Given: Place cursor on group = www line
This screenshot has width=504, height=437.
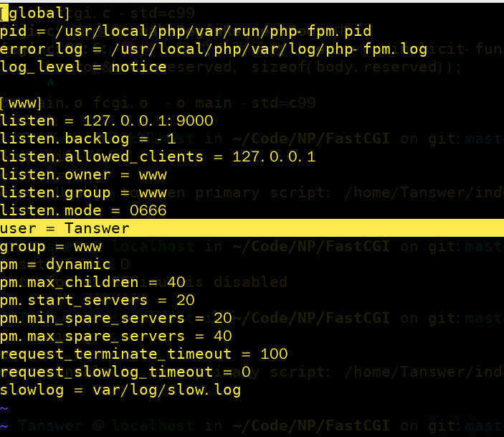Looking at the screenshot, I should 51,247.
